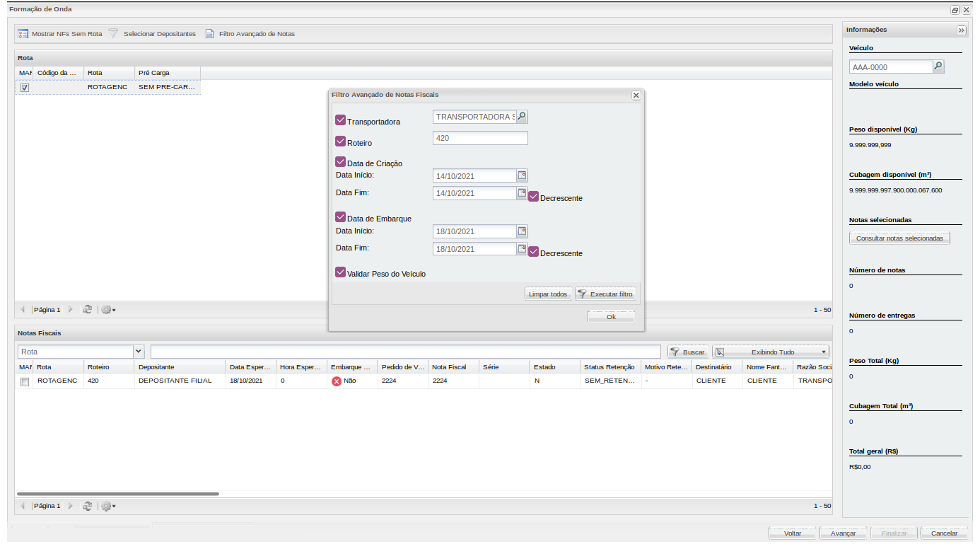Open calendar for Data de Criação Data Início

[x=522, y=175]
